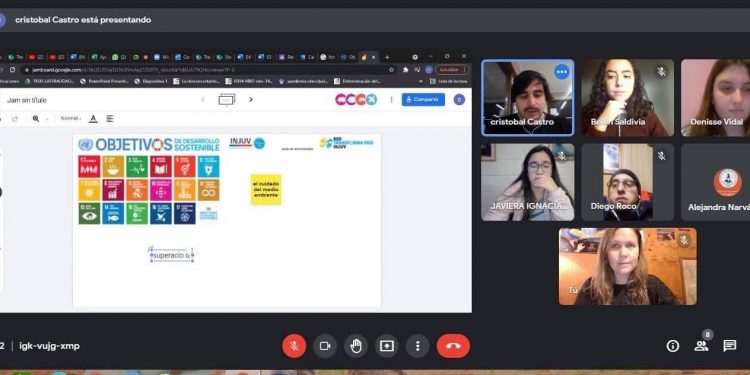Image resolution: width=750 pixels, height=375 pixels.
Task: Select Alejandra Narvá's avatar tile
Action: tap(716, 182)
